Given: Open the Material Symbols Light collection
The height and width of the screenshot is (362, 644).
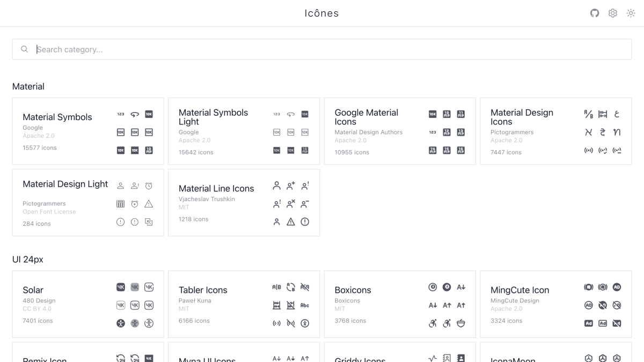Looking at the screenshot, I should pyautogui.click(x=244, y=131).
